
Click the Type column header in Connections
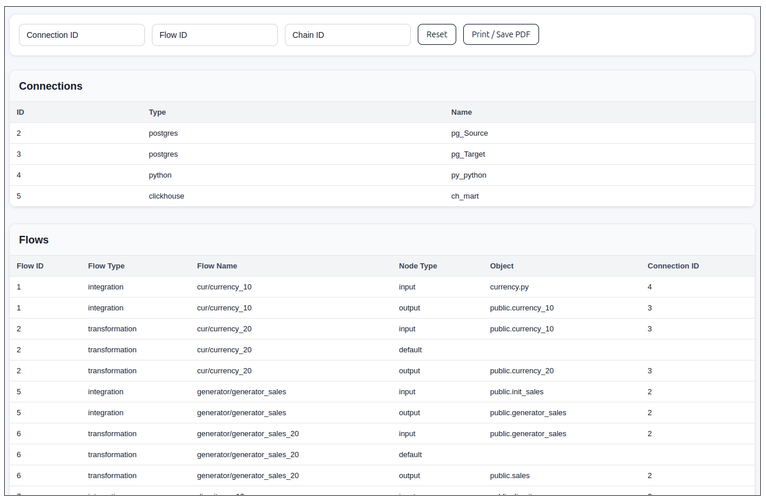(157, 112)
